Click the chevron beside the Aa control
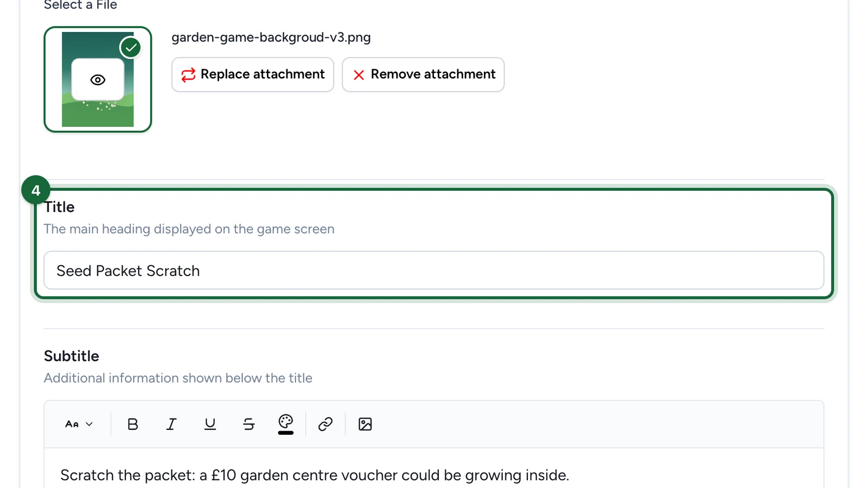This screenshot has width=868, height=488. [x=90, y=424]
